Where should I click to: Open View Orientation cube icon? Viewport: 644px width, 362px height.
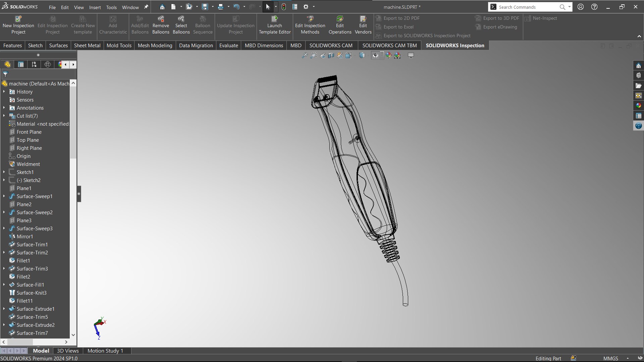pos(348,55)
